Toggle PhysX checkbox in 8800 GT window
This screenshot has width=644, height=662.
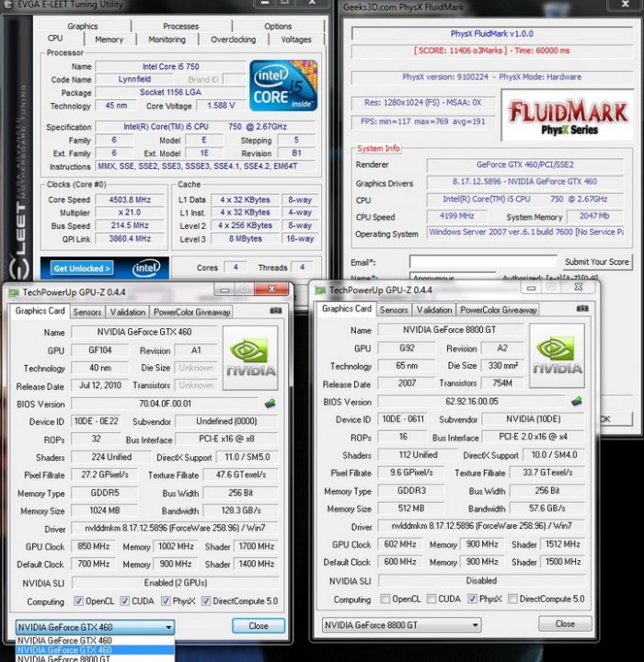[472, 599]
